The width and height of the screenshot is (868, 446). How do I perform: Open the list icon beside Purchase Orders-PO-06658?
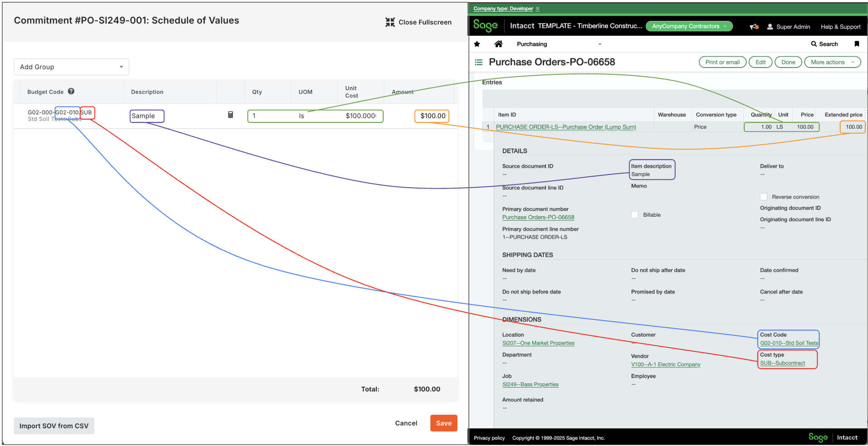click(478, 62)
